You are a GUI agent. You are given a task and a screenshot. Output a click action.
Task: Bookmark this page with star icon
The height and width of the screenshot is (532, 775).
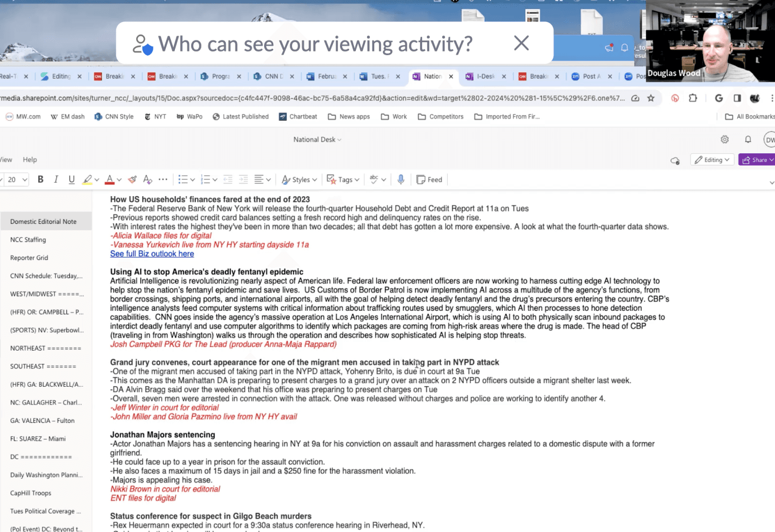(651, 98)
